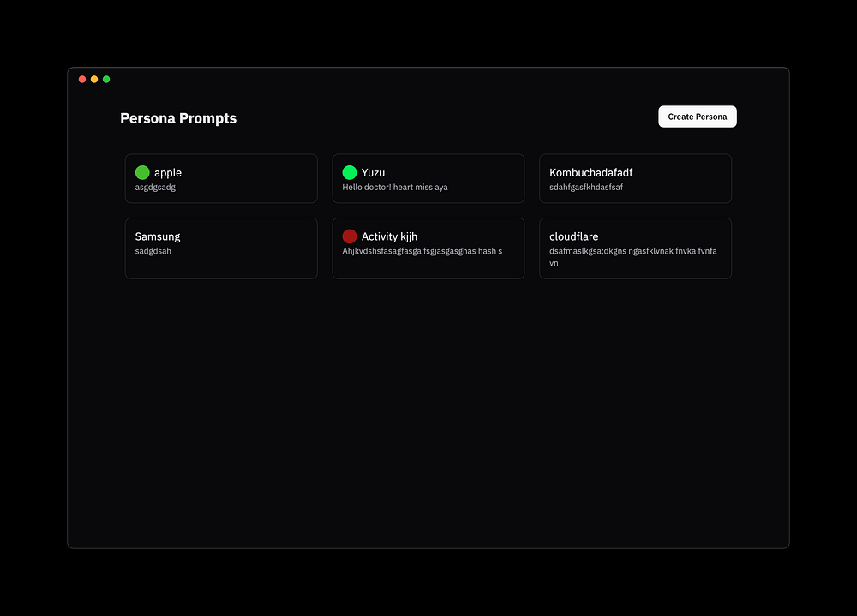Viewport: 857px width, 616px height.
Task: Minimize the window using the yellow button
Action: click(x=94, y=80)
